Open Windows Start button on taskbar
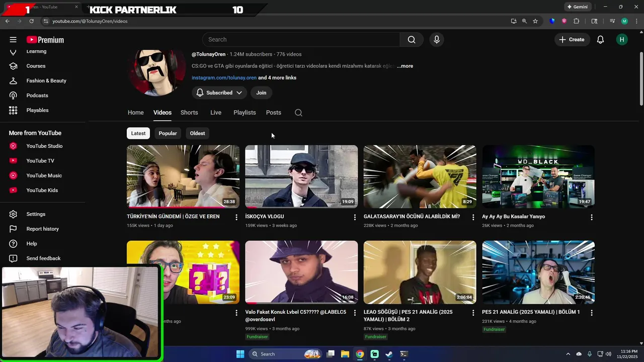Screen dimensions: 644x362 [x=240, y=354]
